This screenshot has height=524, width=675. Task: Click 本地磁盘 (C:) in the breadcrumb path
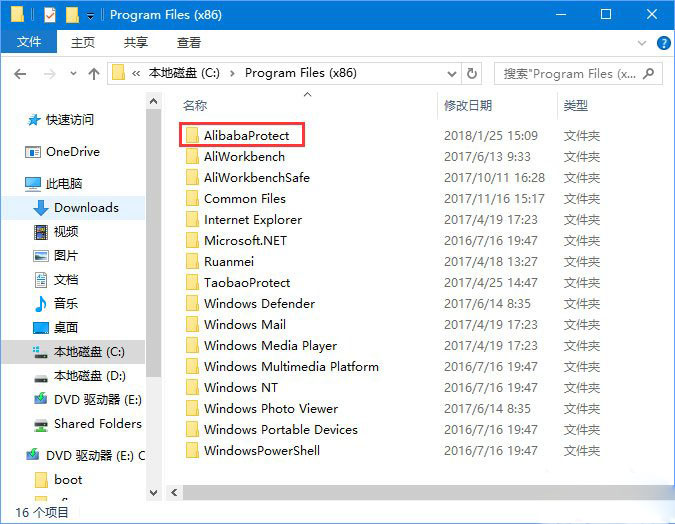(186, 73)
